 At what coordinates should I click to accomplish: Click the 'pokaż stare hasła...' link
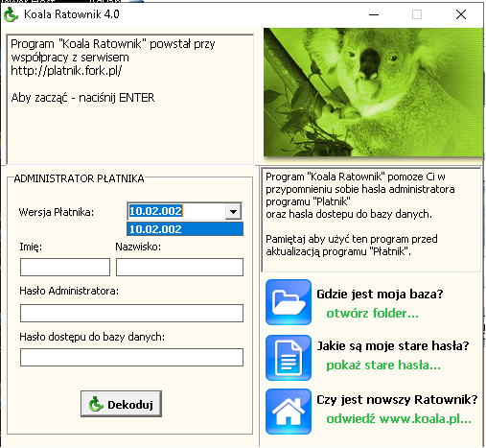[383, 365]
